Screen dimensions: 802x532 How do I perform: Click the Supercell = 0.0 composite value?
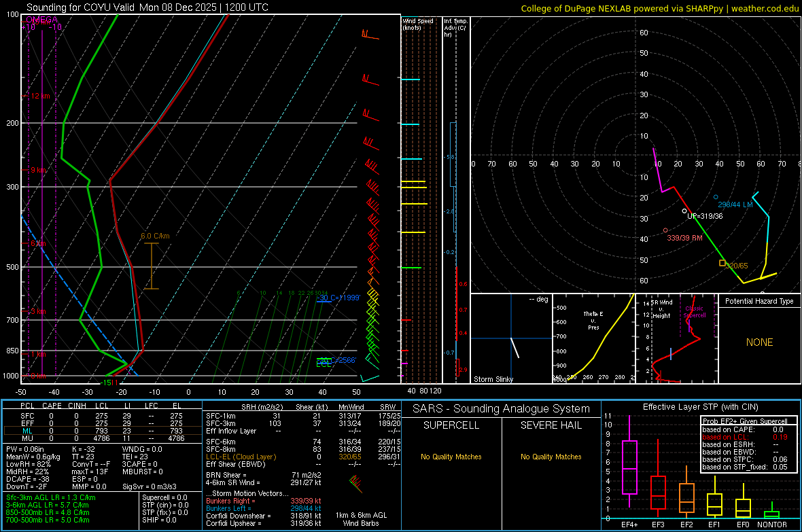click(x=164, y=497)
